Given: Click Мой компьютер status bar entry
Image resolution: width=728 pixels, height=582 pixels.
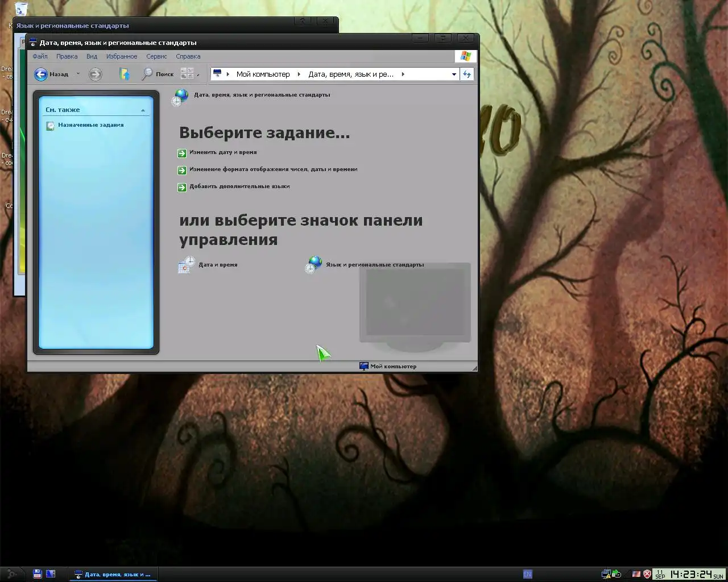Looking at the screenshot, I should [388, 367].
